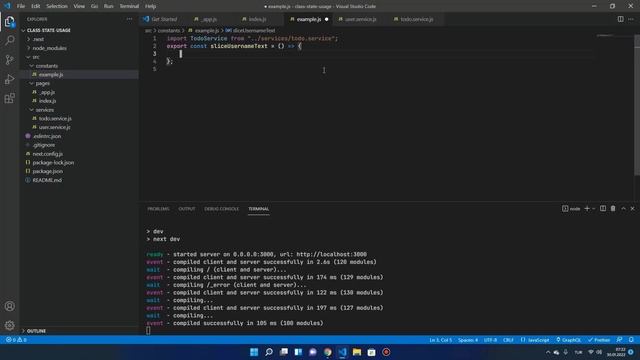
Task: Open Explorer more actions ellipsis
Action: coord(129,19)
